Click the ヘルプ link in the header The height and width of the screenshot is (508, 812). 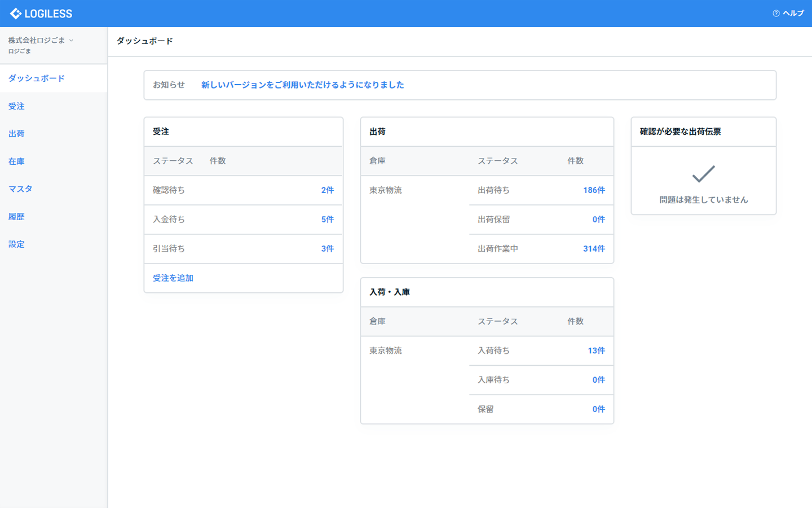(793, 14)
